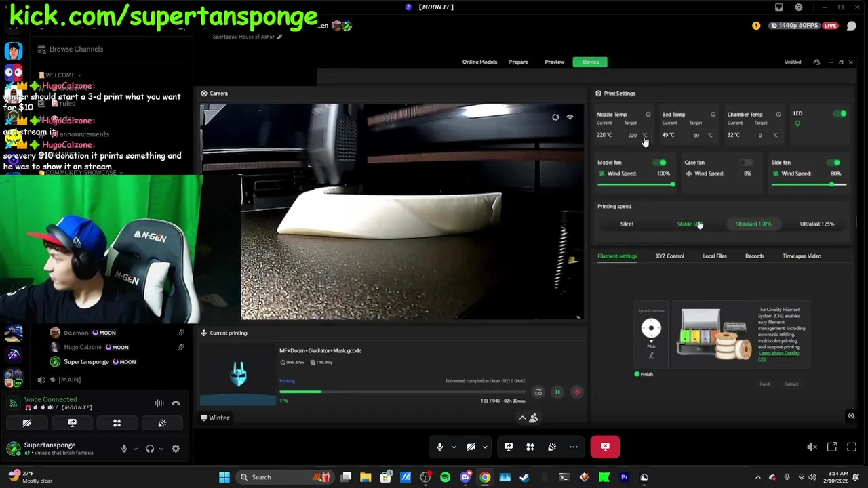Switch to XYZ Control tab

click(x=670, y=256)
